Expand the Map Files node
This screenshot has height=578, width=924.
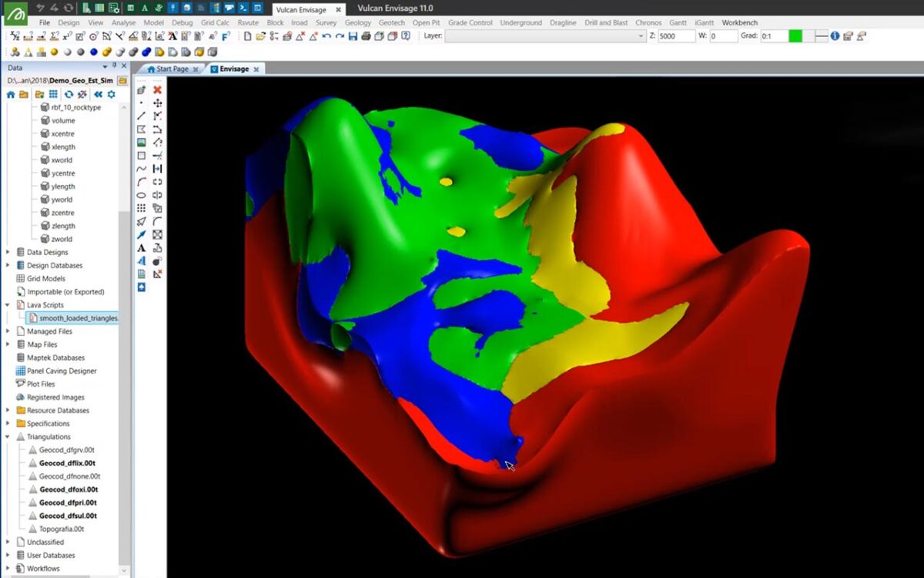pyautogui.click(x=8, y=344)
